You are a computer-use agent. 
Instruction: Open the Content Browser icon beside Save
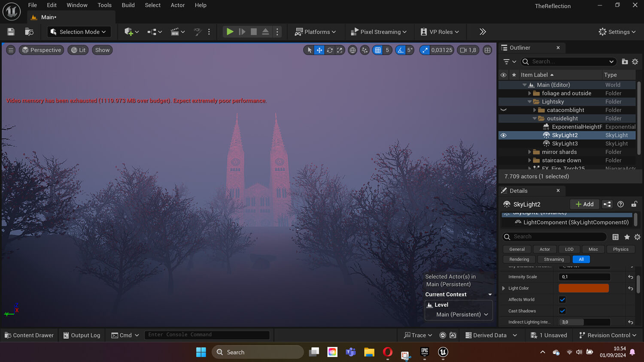click(x=29, y=32)
